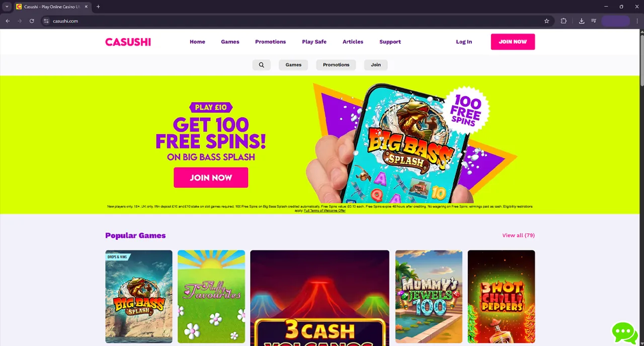The height and width of the screenshot is (346, 644).
Task: Open the browser downloads icon
Action: [582, 21]
